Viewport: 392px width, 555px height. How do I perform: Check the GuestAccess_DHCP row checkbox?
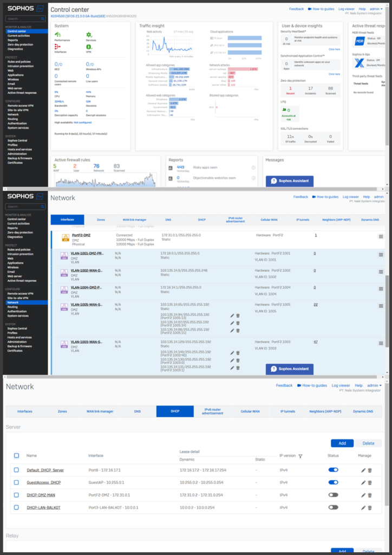(x=16, y=482)
